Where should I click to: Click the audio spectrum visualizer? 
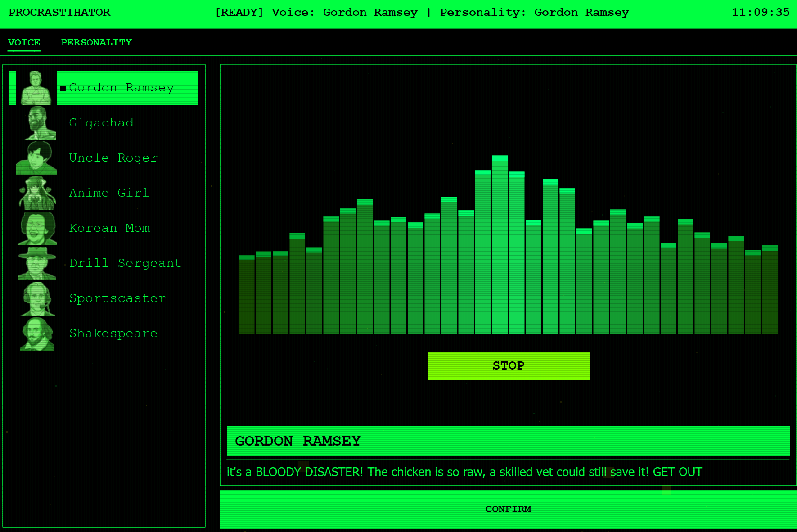click(x=508, y=245)
